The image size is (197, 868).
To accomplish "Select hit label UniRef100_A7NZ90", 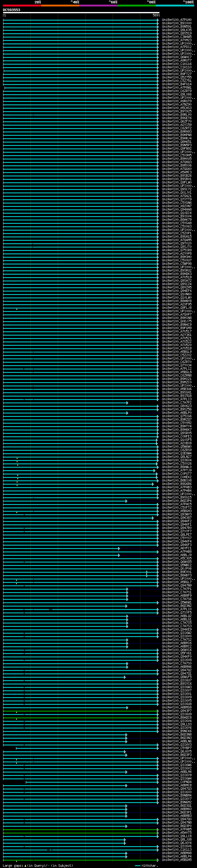I will tap(177, 104).
